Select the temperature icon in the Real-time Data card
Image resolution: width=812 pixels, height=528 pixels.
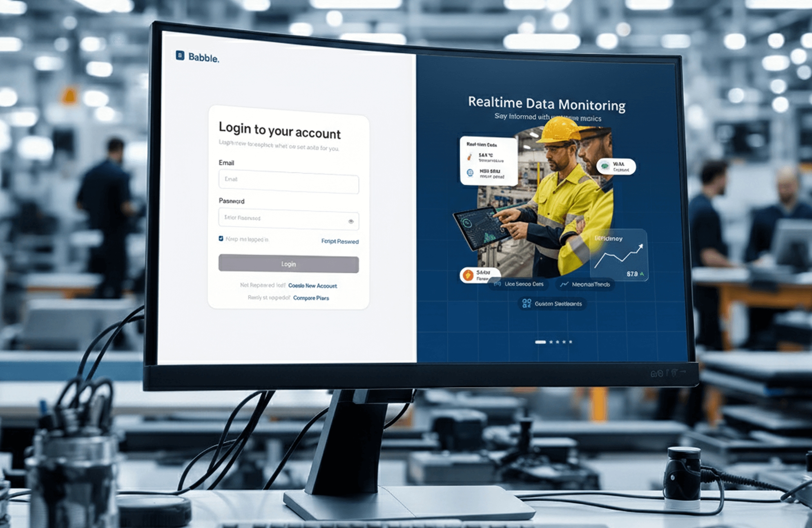coord(469,157)
